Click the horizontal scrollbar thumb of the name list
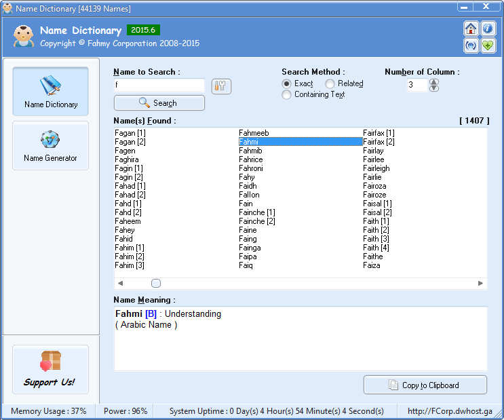 [156, 283]
